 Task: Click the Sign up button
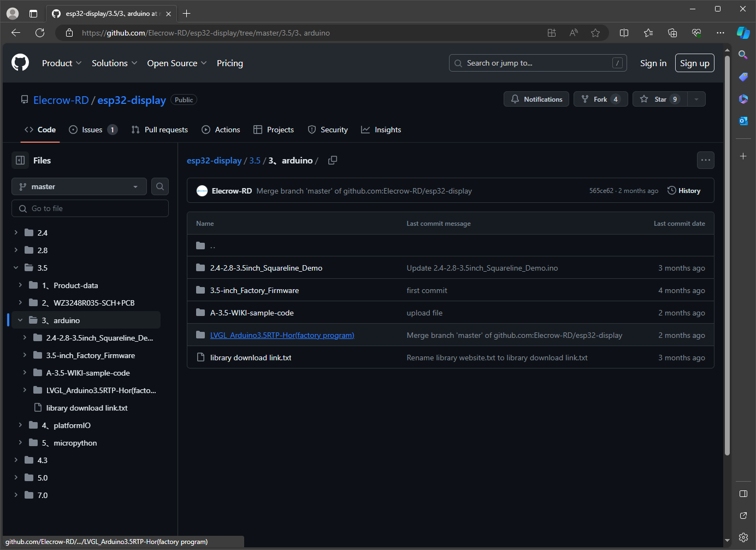695,63
